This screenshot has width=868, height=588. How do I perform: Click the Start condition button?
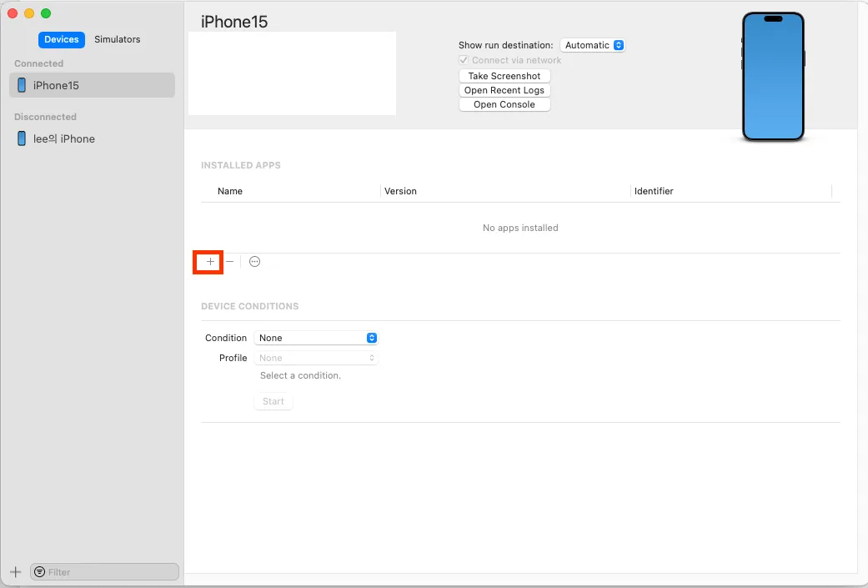[x=273, y=401]
